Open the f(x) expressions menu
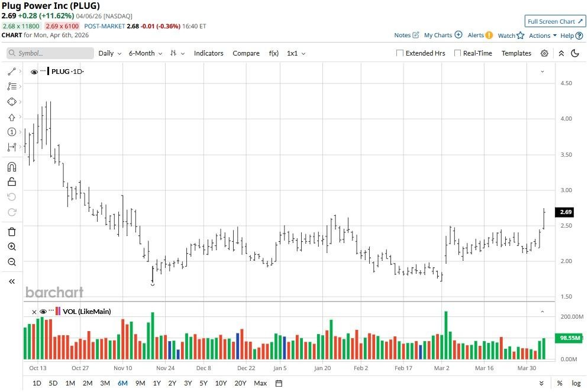The height and width of the screenshot is (392, 588). click(x=274, y=53)
